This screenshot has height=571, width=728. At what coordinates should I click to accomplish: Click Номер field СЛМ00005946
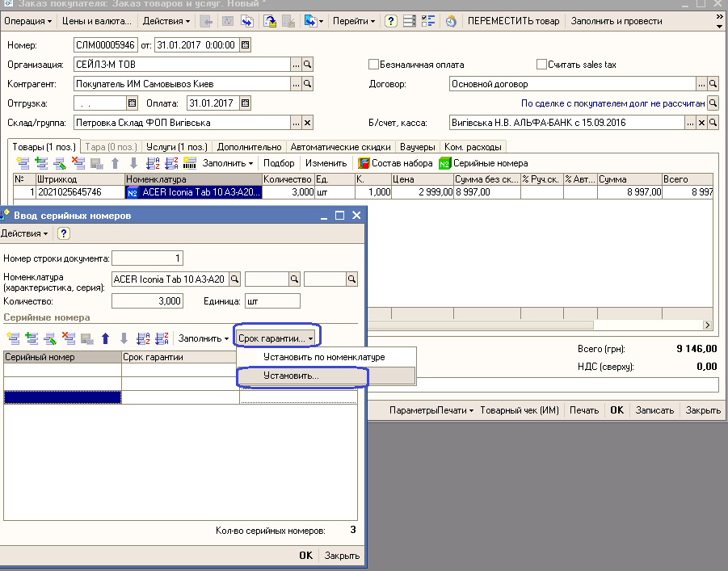pyautogui.click(x=105, y=45)
